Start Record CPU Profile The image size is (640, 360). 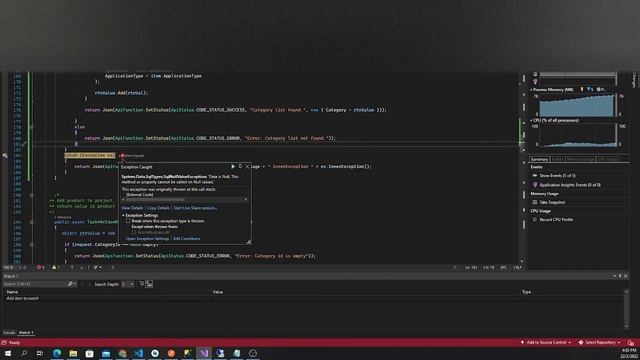(x=556, y=220)
